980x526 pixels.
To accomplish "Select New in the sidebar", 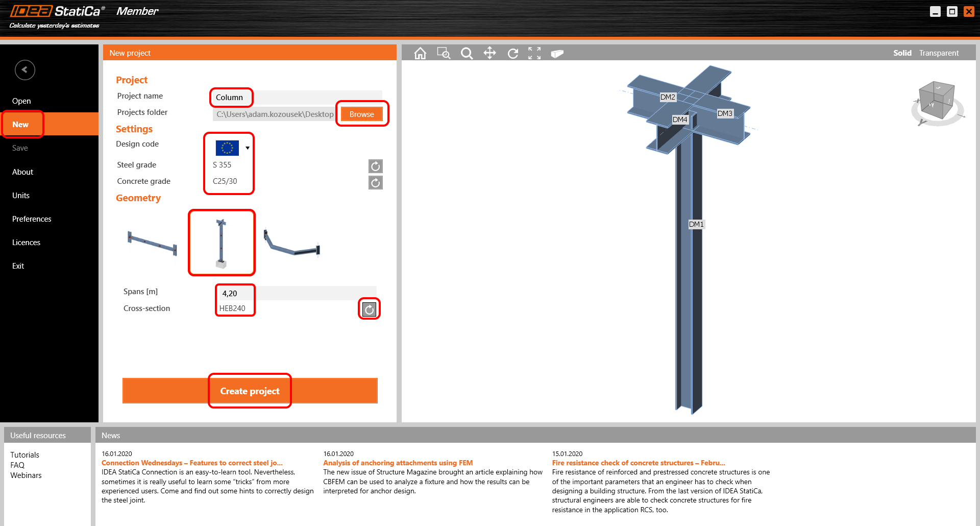I will 49,124.
